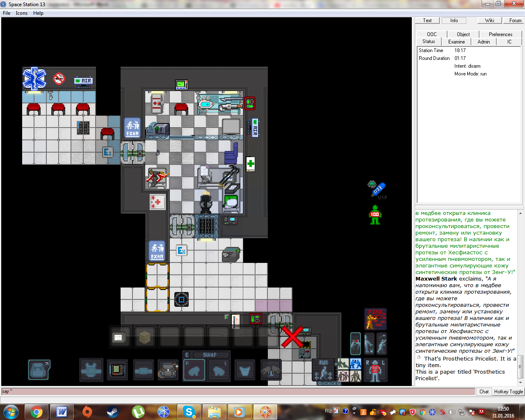Switch to the Object tab
This screenshot has height=420, width=525.
click(x=463, y=34)
